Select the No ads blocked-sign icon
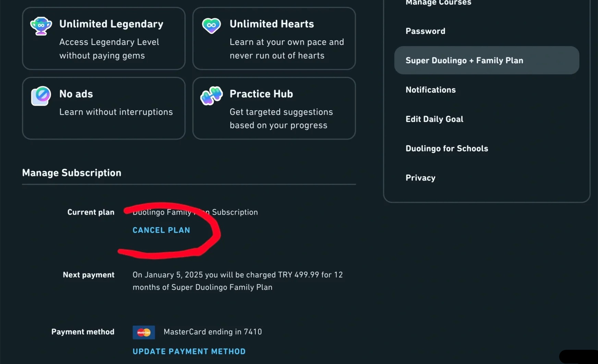598x364 pixels. (41, 95)
